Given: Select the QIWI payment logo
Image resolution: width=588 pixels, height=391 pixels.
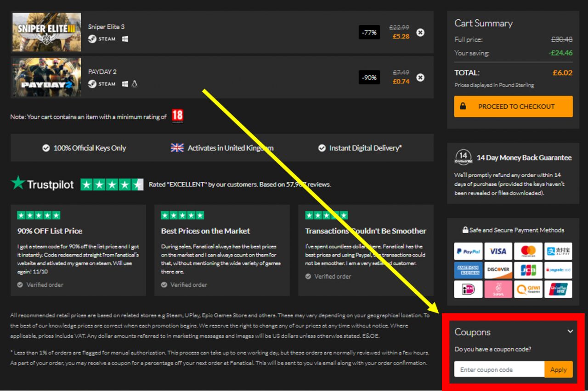Looking at the screenshot, I should (x=528, y=289).
